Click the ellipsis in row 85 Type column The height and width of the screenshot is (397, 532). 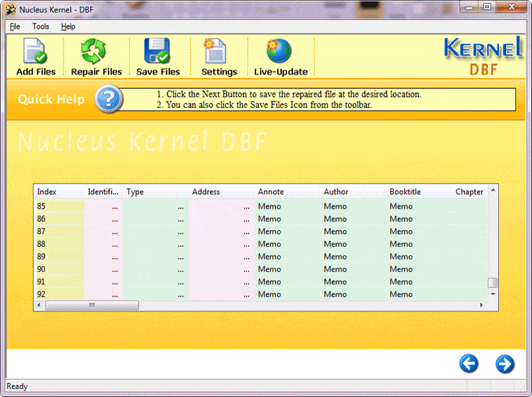pos(181,206)
